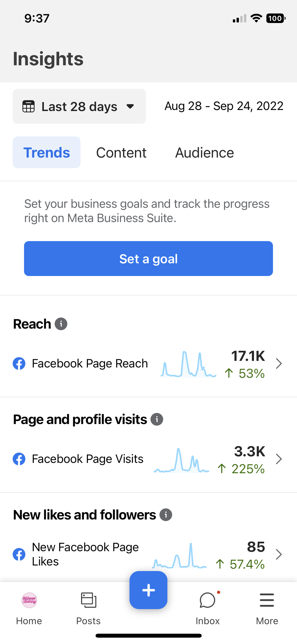The image size is (297, 644).
Task: Expand Facebook Page Reach details chevron
Action: point(279,364)
